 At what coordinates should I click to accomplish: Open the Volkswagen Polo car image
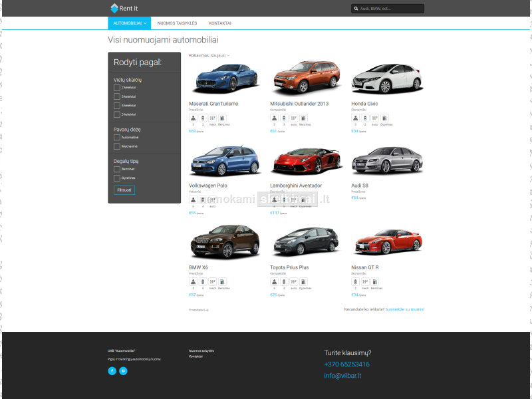pos(225,161)
